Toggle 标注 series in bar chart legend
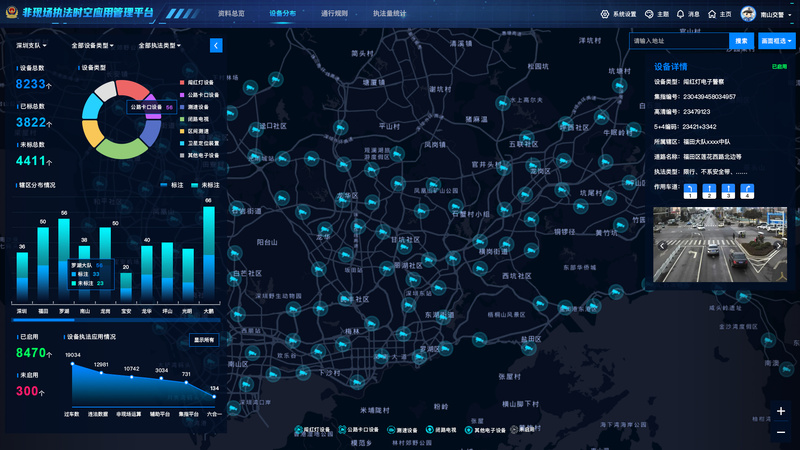This screenshot has width=800, height=450. [x=172, y=185]
